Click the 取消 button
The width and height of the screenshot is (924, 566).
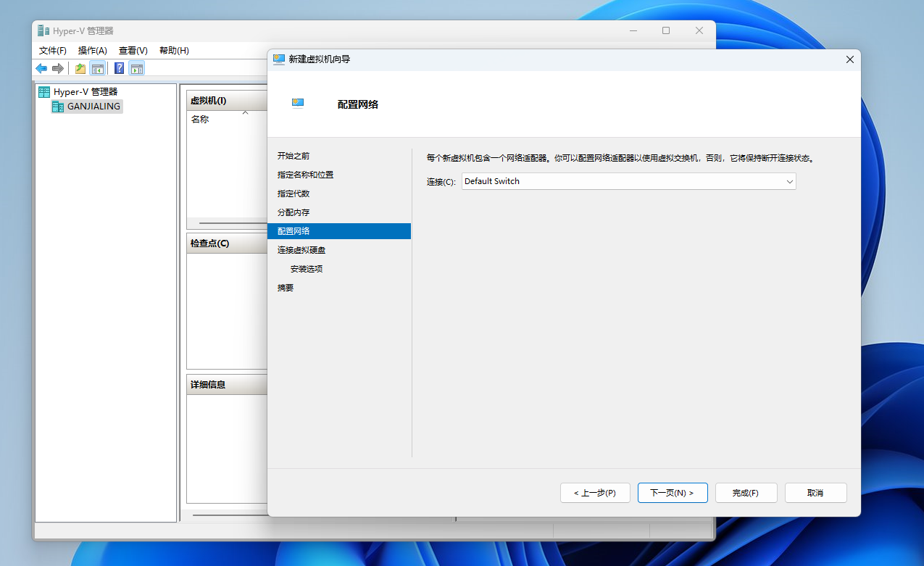click(816, 493)
